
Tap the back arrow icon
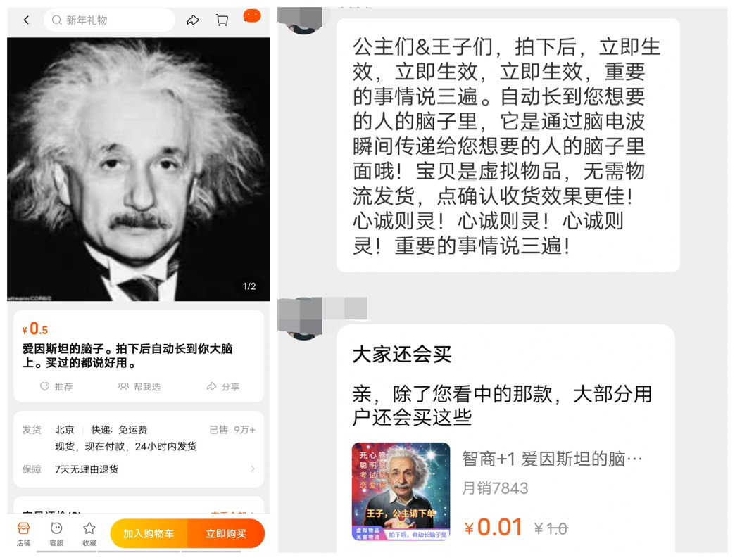tap(26, 20)
